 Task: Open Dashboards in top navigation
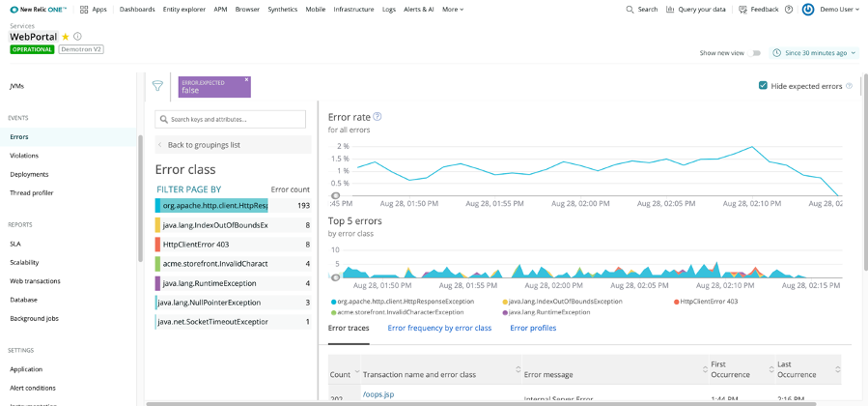(137, 10)
